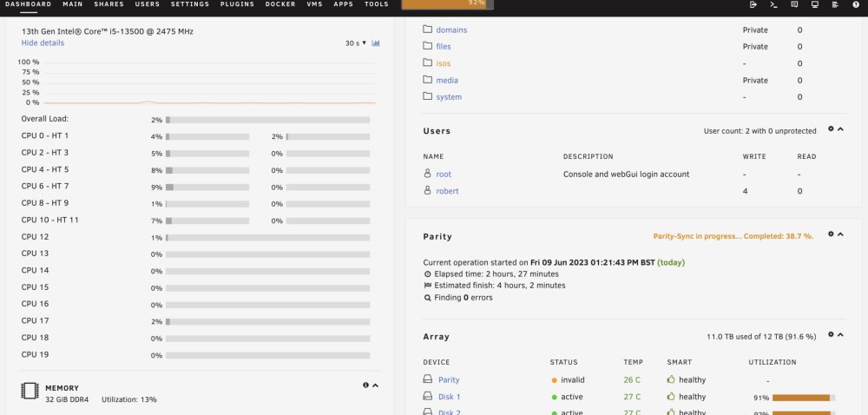The image size is (868, 415).
Task: Open the VMs tab
Action: [314, 4]
